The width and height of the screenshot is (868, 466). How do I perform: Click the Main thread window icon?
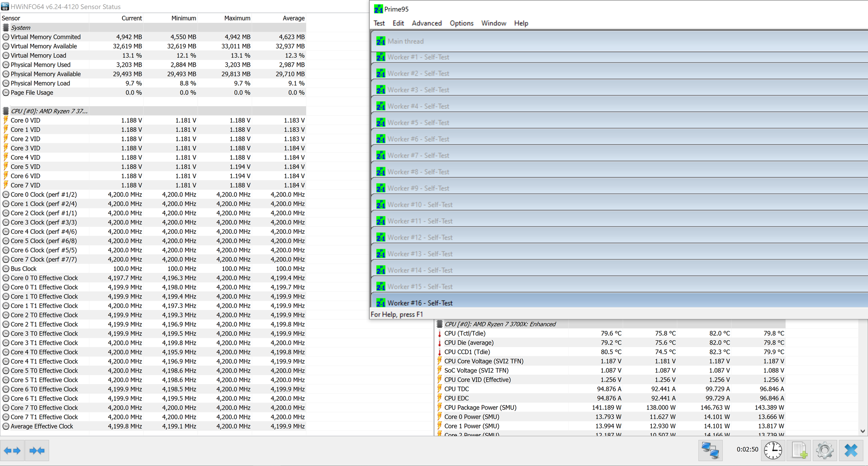click(x=381, y=41)
